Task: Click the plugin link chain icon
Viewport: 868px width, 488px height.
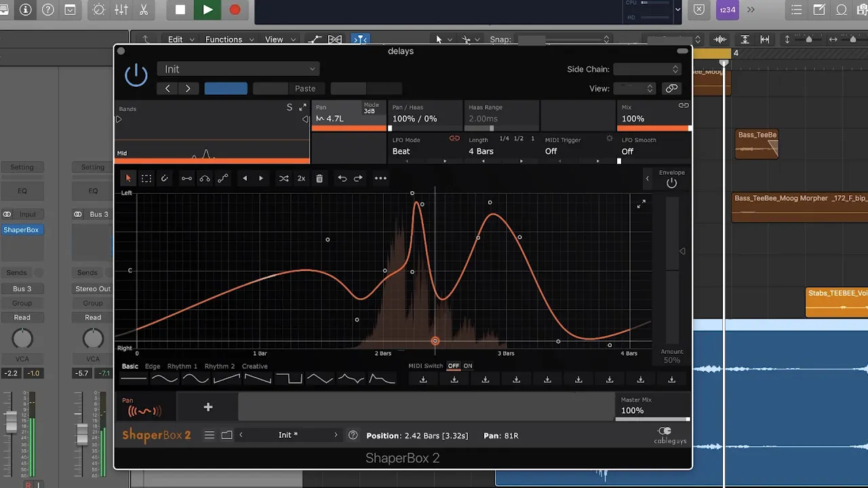Action: point(671,88)
